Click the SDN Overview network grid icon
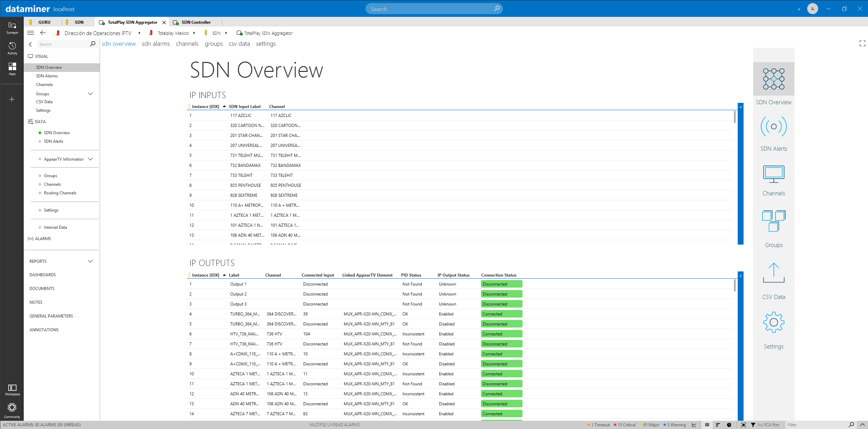This screenshot has width=868, height=429. [773, 79]
